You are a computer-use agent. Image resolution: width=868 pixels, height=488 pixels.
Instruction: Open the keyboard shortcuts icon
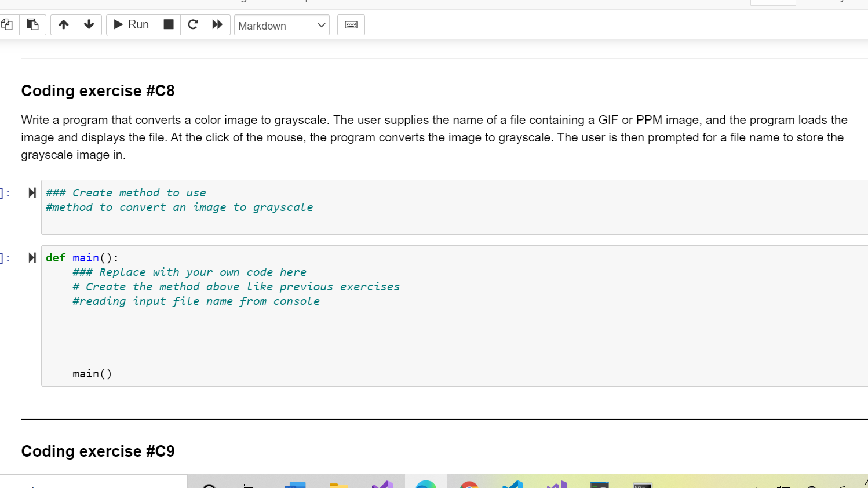[x=351, y=25]
